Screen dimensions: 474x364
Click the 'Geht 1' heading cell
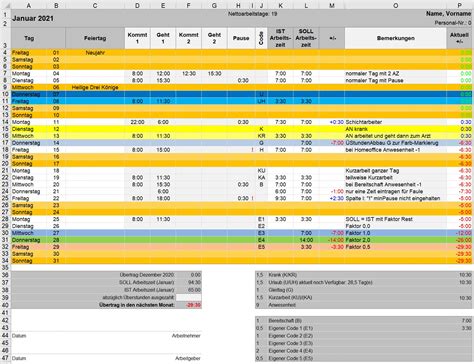pyautogui.click(x=163, y=38)
